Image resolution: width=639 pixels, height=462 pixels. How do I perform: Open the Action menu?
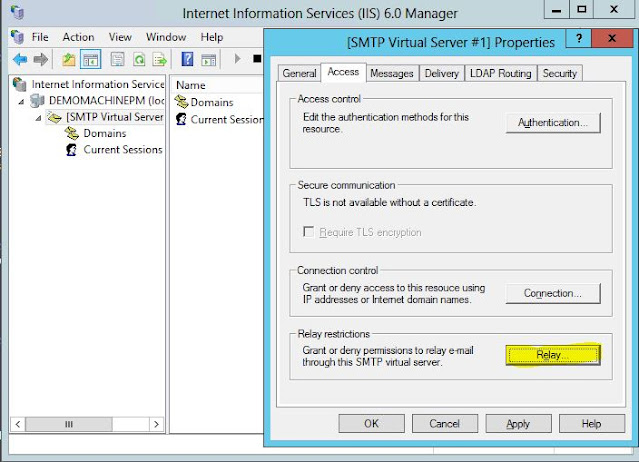[78, 37]
